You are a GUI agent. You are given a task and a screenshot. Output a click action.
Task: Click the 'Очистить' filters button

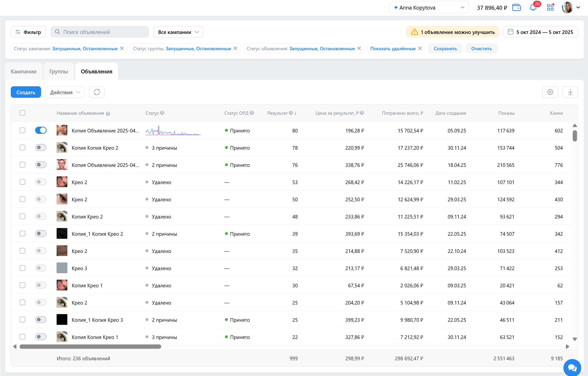tap(481, 49)
